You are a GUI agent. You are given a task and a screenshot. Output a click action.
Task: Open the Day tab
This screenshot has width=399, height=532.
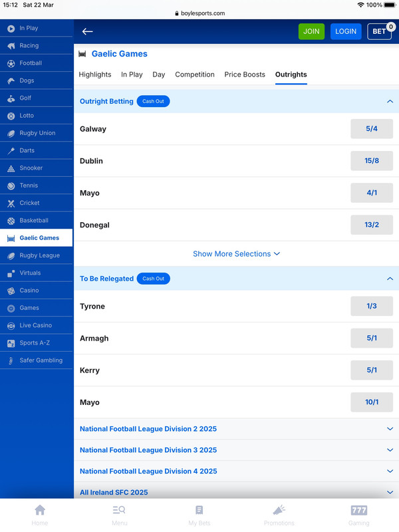159,74
